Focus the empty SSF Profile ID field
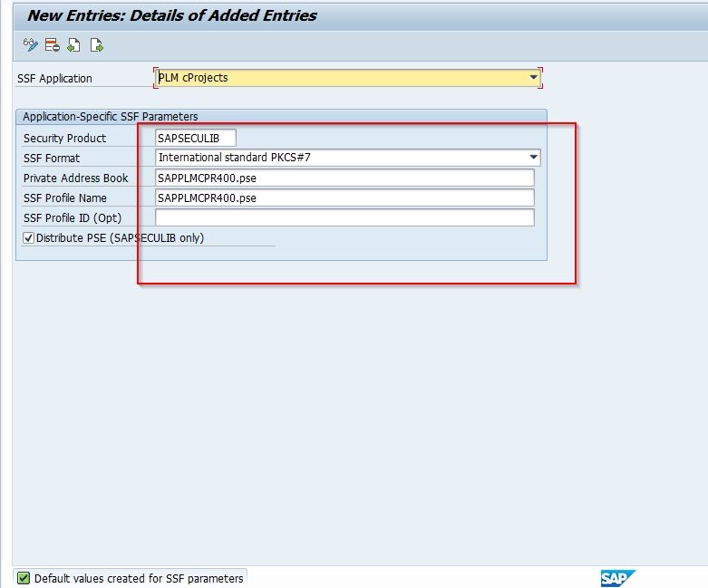Viewport: 708px width, 588px height. click(x=344, y=217)
